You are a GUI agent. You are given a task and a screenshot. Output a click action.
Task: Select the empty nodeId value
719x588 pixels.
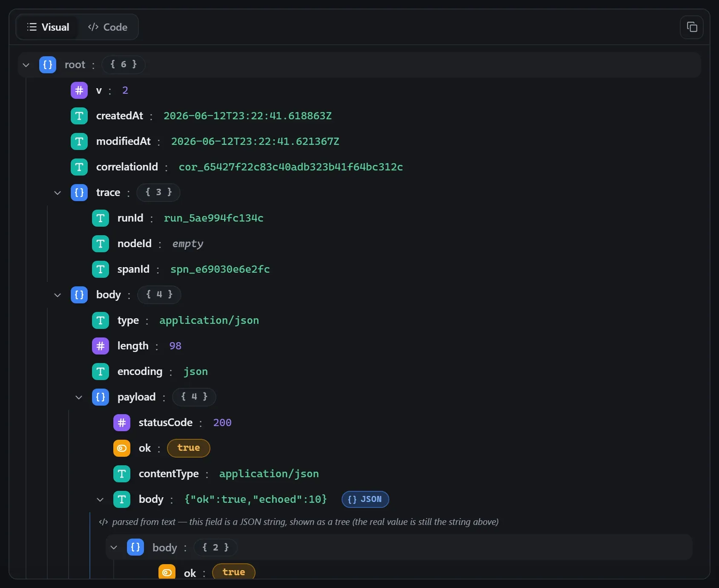point(188,244)
